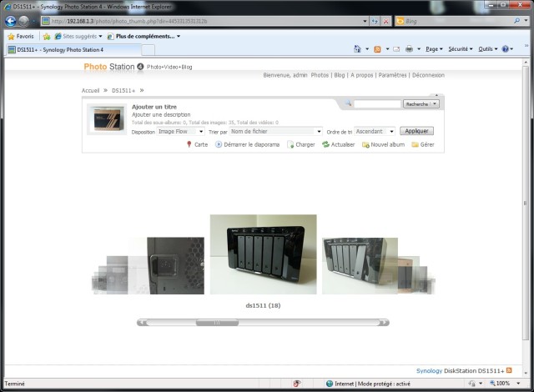Screen dimensions: 534x392
Task: Click the image flow left arrow
Action: coord(143,323)
